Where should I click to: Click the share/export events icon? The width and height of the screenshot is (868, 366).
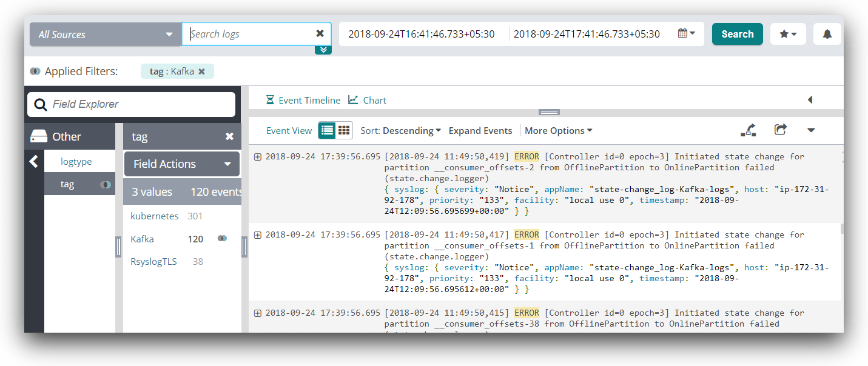pos(781,130)
